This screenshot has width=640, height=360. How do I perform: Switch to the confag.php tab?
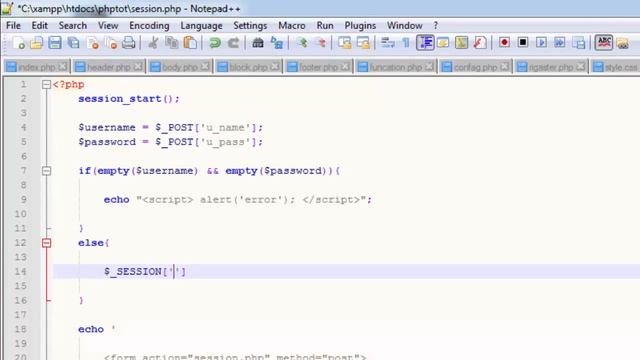pos(476,67)
